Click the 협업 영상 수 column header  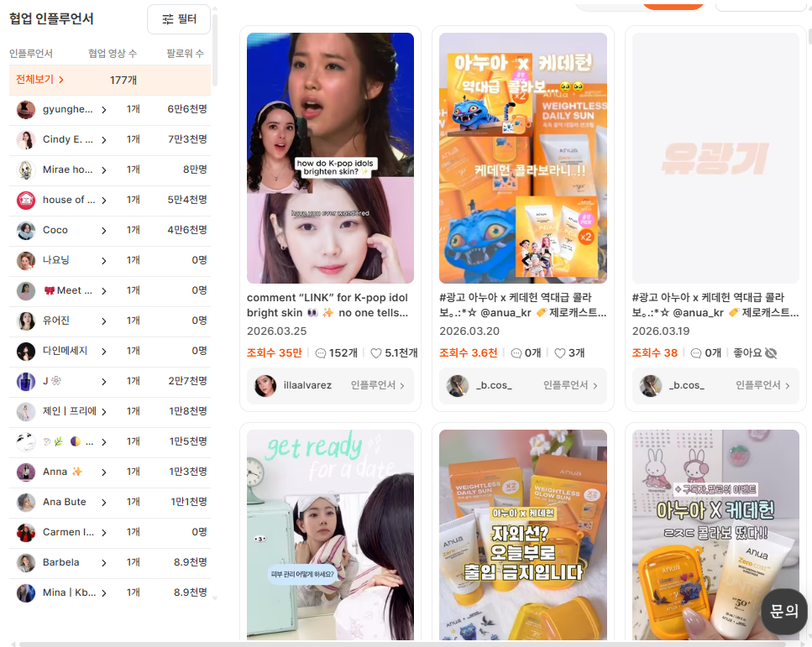point(113,54)
